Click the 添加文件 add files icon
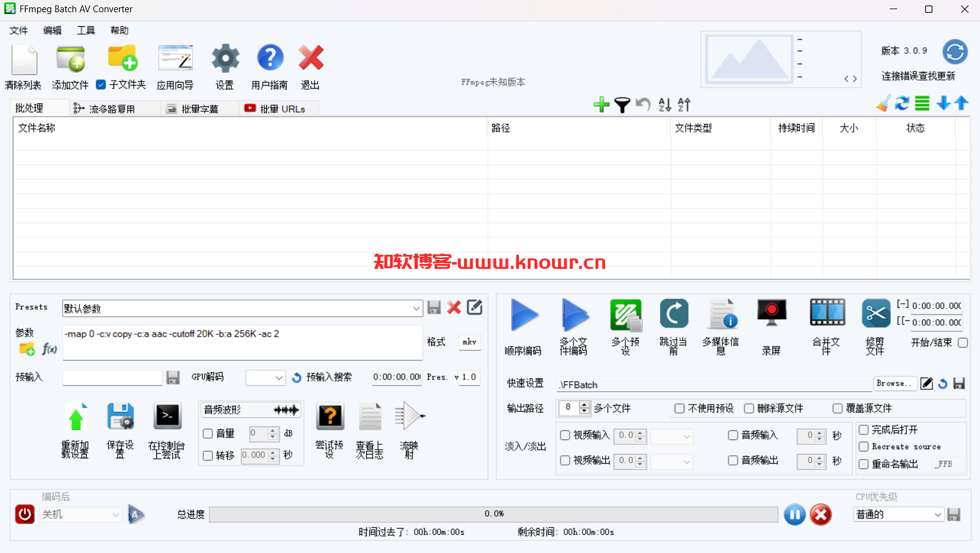Screen dimensions: 980x553 (x=70, y=59)
